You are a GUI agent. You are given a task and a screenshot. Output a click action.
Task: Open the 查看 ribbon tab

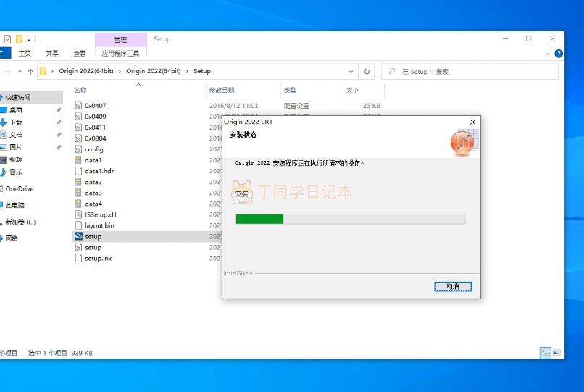click(x=79, y=54)
